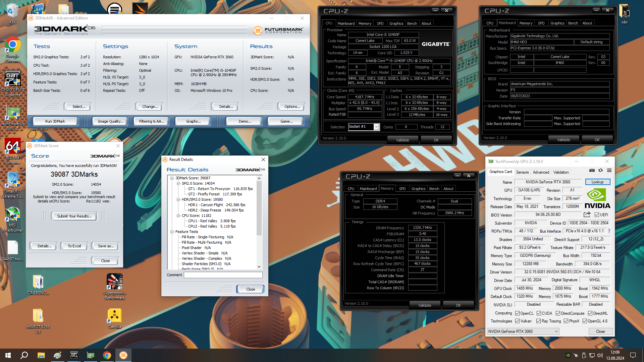Launch MSI Afterburner desktop icon
This screenshot has height=362, width=644.
pos(12,220)
